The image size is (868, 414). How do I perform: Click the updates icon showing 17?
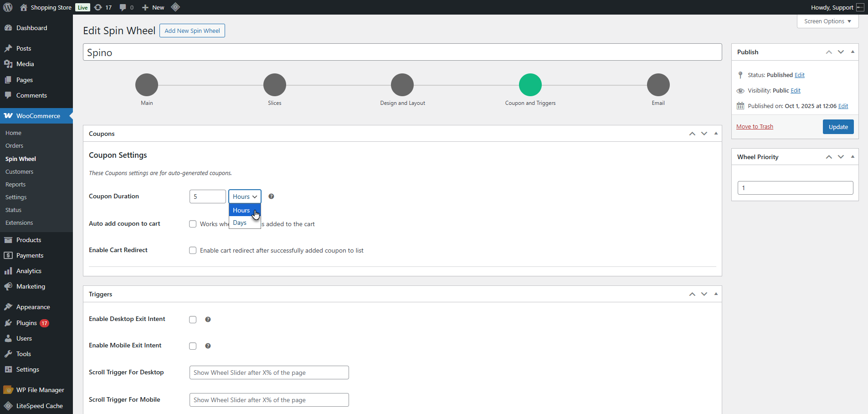click(103, 7)
